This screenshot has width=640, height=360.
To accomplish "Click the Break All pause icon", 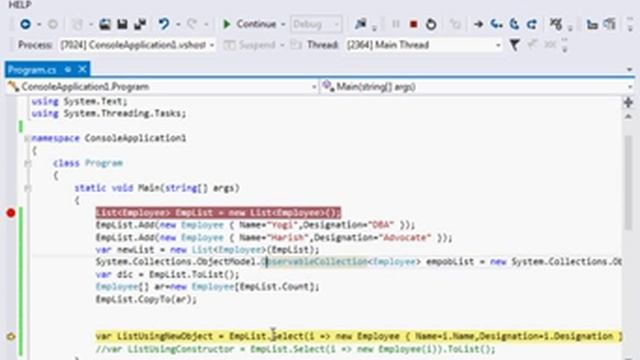I will coord(396,24).
